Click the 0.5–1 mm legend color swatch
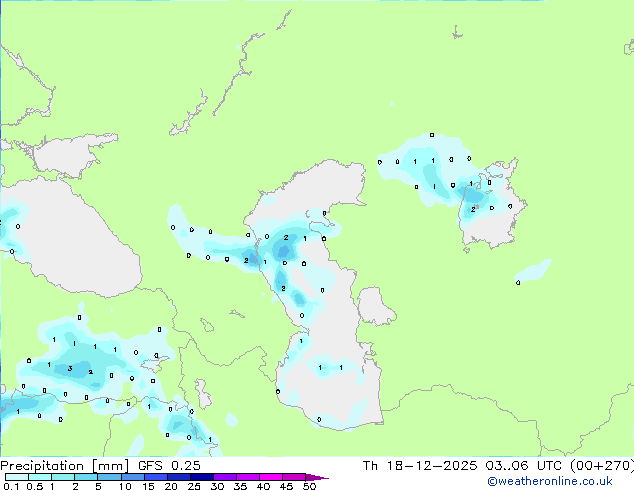The image size is (634, 490). (40, 477)
